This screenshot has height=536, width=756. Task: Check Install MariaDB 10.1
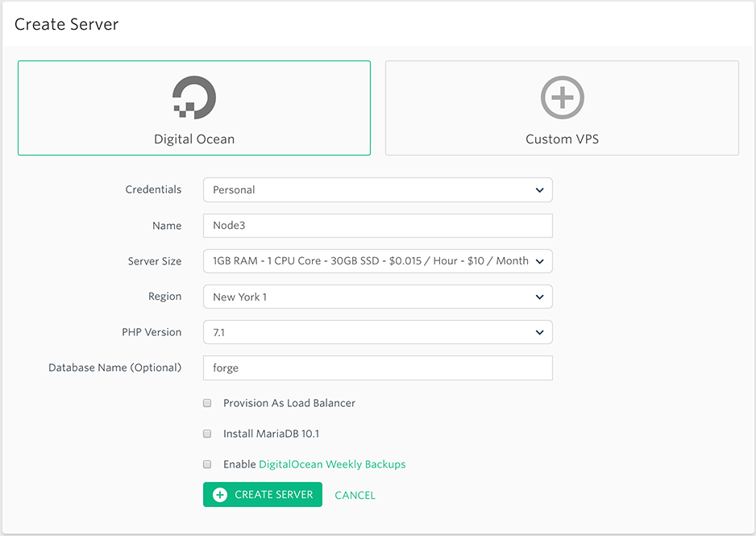tap(207, 433)
